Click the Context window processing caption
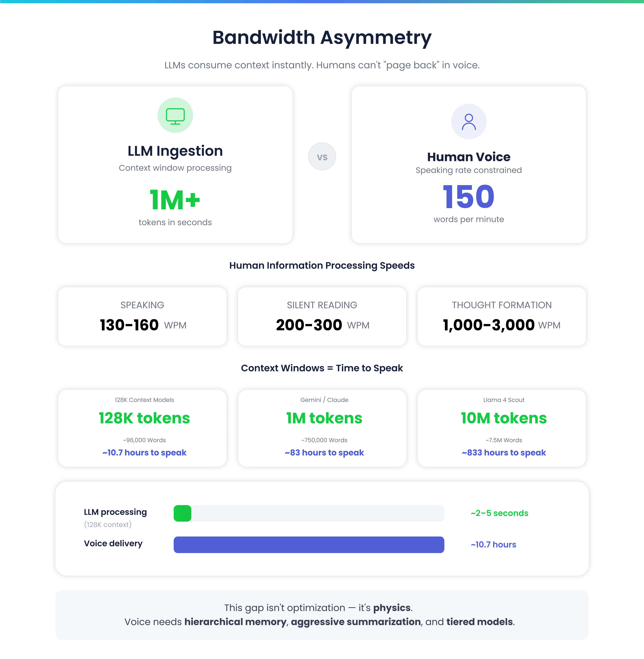 coord(175,168)
